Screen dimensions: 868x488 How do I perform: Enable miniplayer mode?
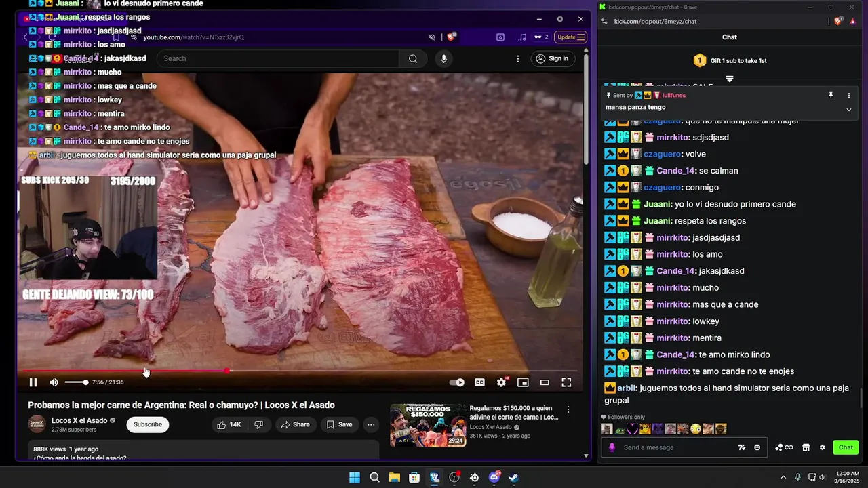523,382
